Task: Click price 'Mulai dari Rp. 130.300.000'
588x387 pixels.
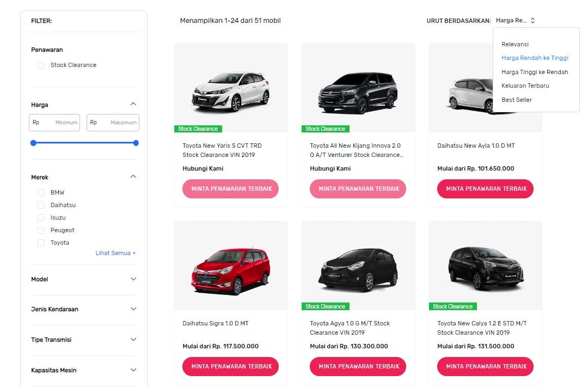Action: (349, 346)
